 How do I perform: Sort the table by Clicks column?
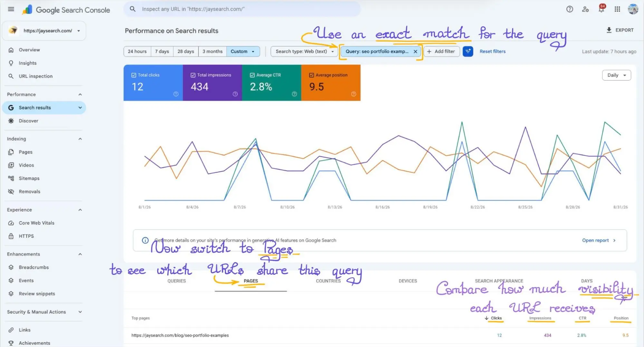coord(493,318)
